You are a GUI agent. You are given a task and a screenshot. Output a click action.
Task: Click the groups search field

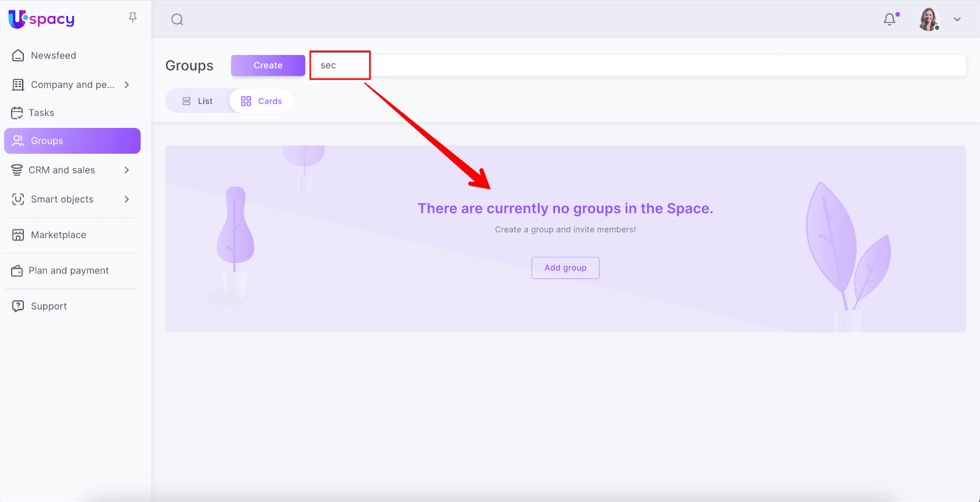click(x=637, y=66)
